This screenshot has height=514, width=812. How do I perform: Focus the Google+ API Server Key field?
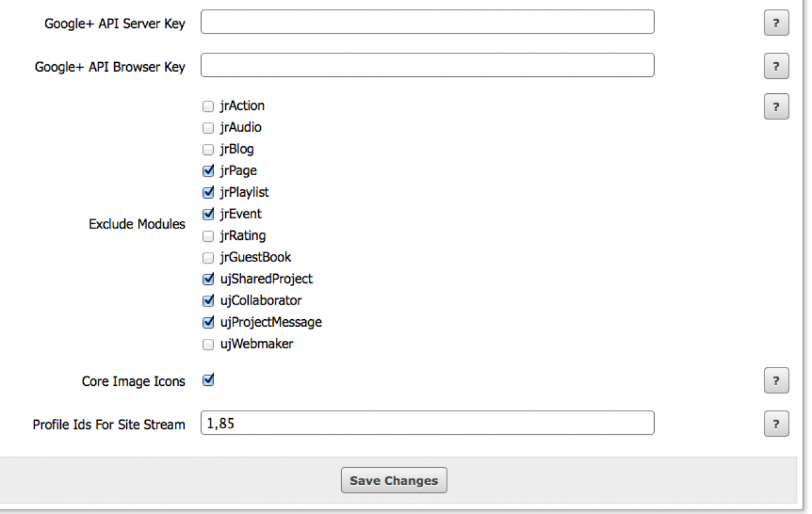(427, 22)
